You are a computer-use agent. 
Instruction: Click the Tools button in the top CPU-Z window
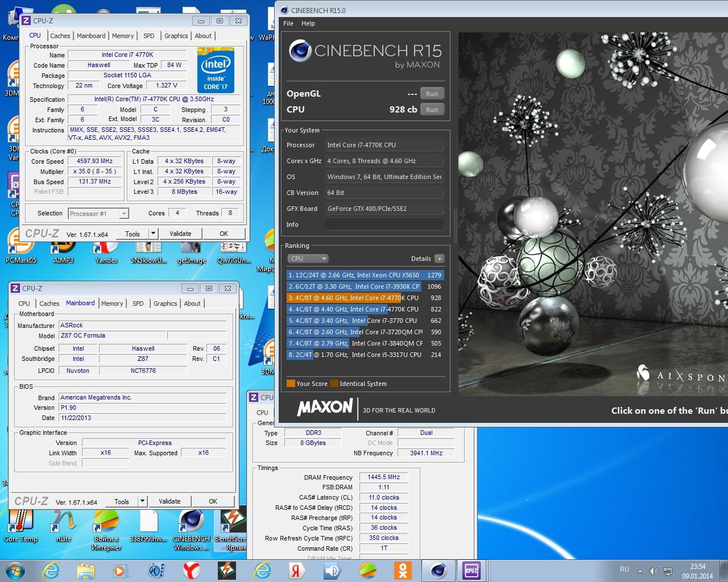pyautogui.click(x=133, y=234)
